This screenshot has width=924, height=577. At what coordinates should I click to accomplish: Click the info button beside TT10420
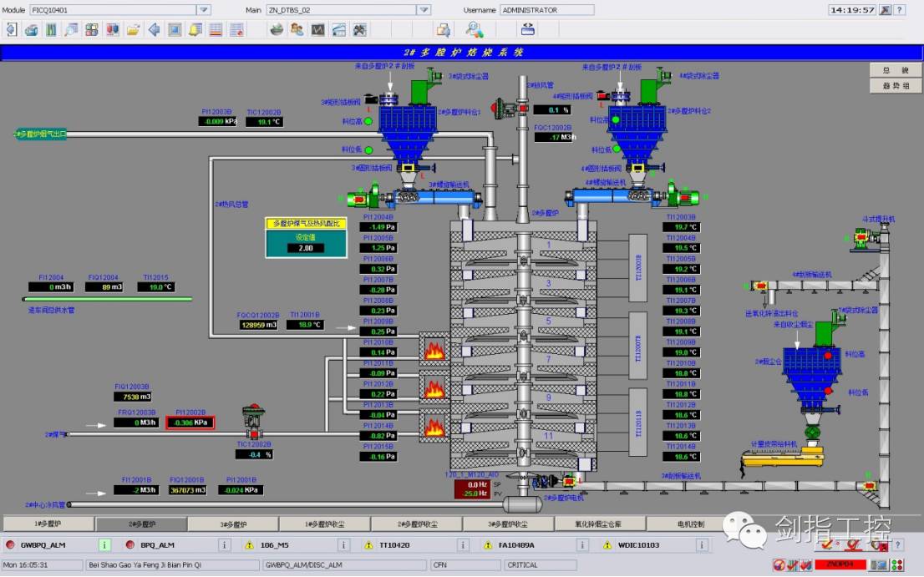(x=463, y=545)
